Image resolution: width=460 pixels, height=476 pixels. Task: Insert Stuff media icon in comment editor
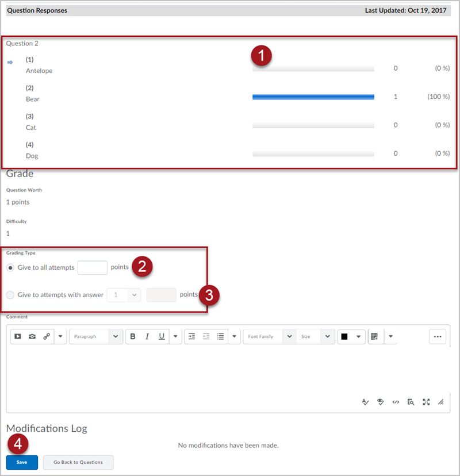(x=18, y=336)
